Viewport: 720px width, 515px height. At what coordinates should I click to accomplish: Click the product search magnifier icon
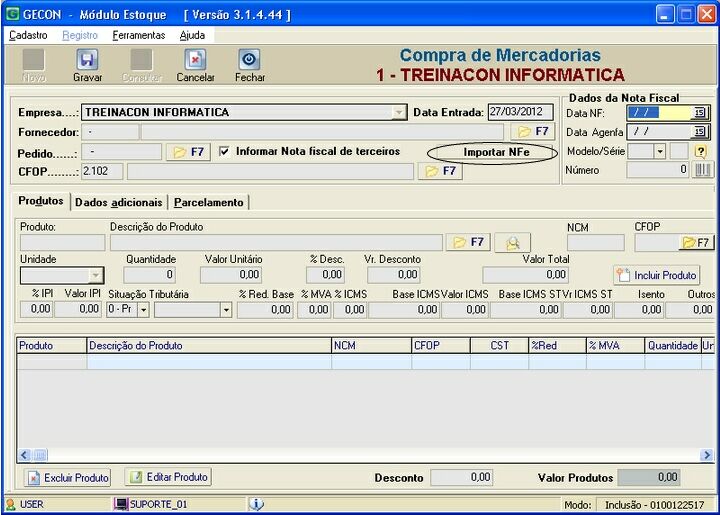point(512,242)
